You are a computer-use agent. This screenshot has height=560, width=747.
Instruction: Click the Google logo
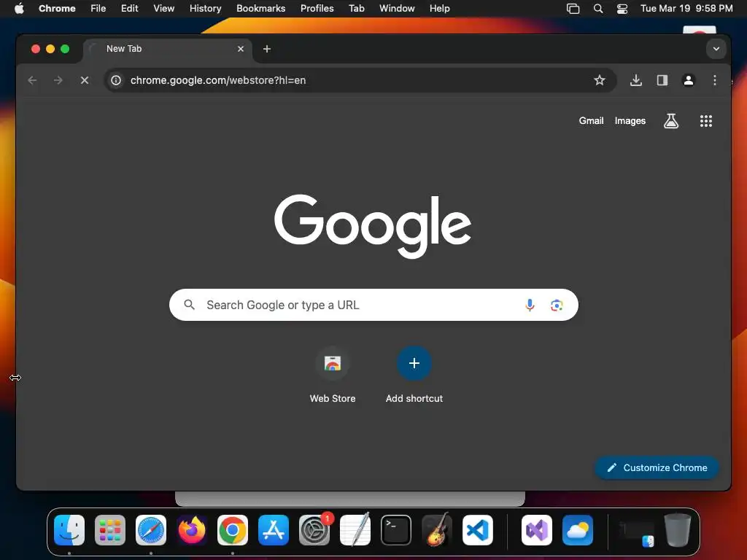tap(373, 226)
